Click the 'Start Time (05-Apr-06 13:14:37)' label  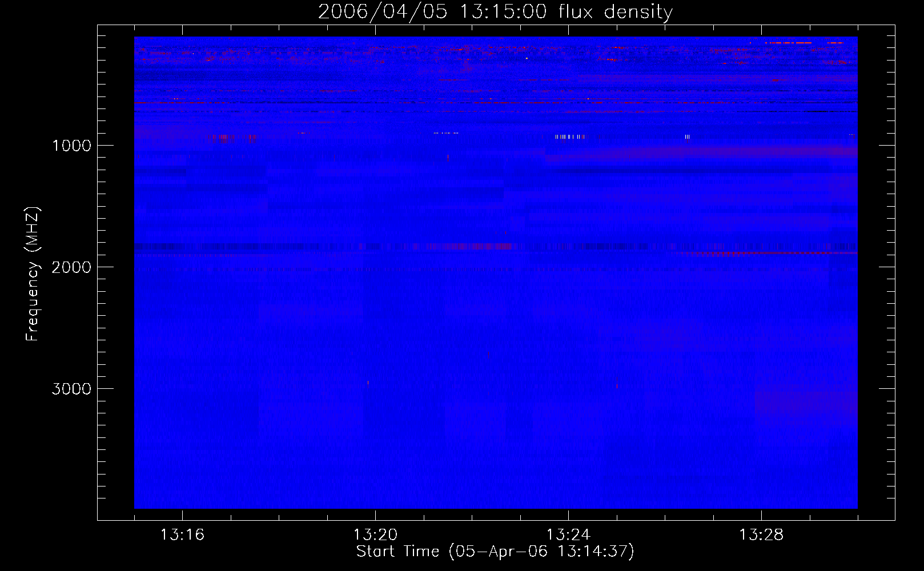(x=495, y=552)
